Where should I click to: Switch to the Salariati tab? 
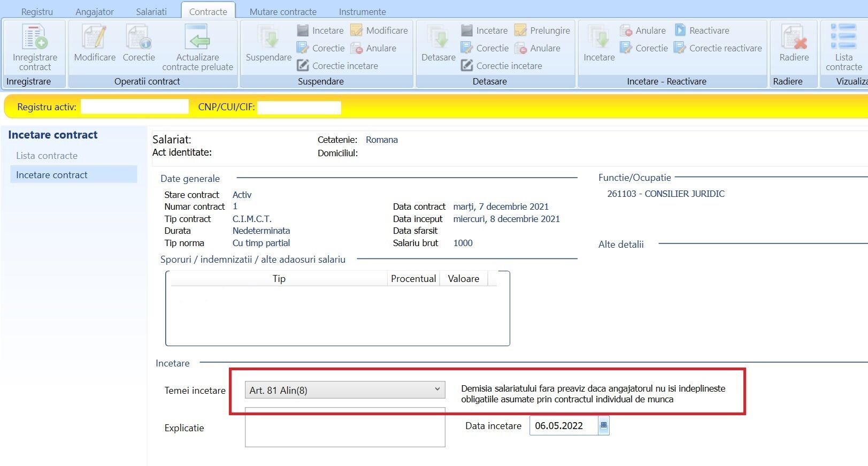[x=151, y=11]
